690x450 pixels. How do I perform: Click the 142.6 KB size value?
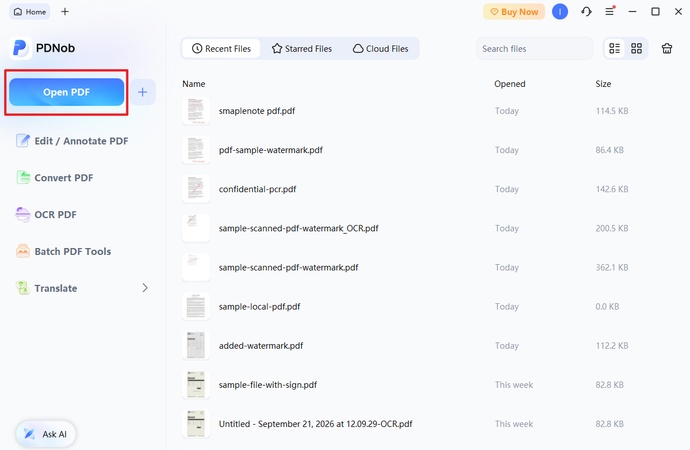coord(612,189)
